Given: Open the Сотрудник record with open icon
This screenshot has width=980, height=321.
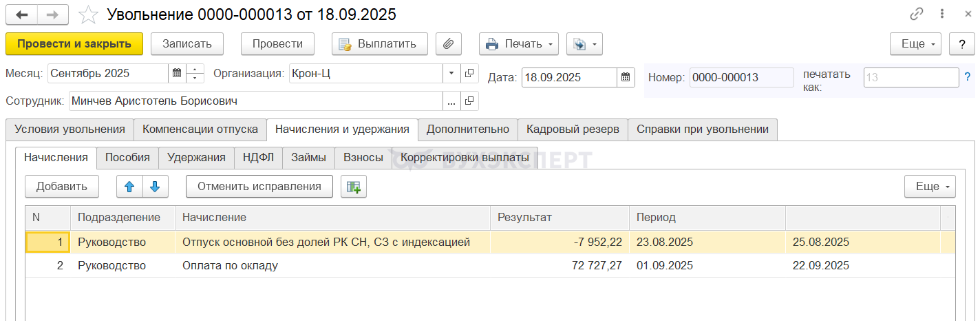Looking at the screenshot, I should 469,101.
